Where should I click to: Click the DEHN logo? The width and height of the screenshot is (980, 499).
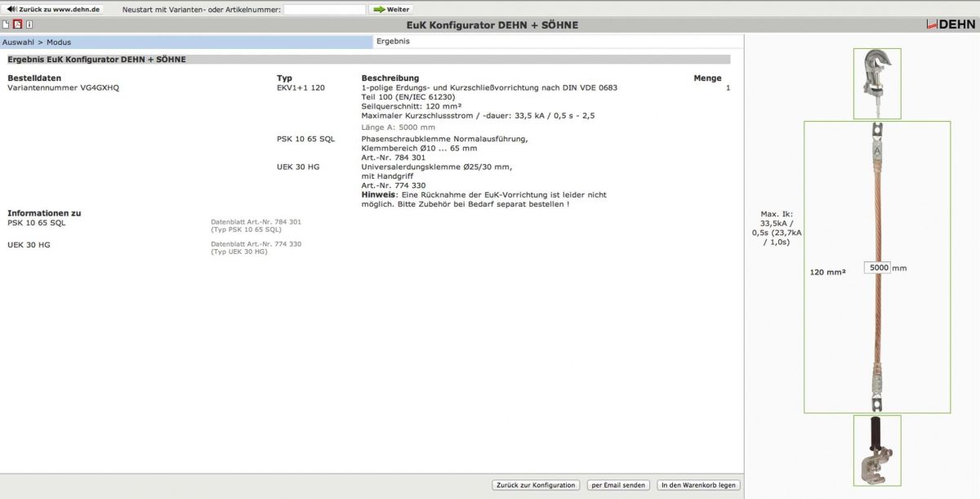(x=951, y=25)
